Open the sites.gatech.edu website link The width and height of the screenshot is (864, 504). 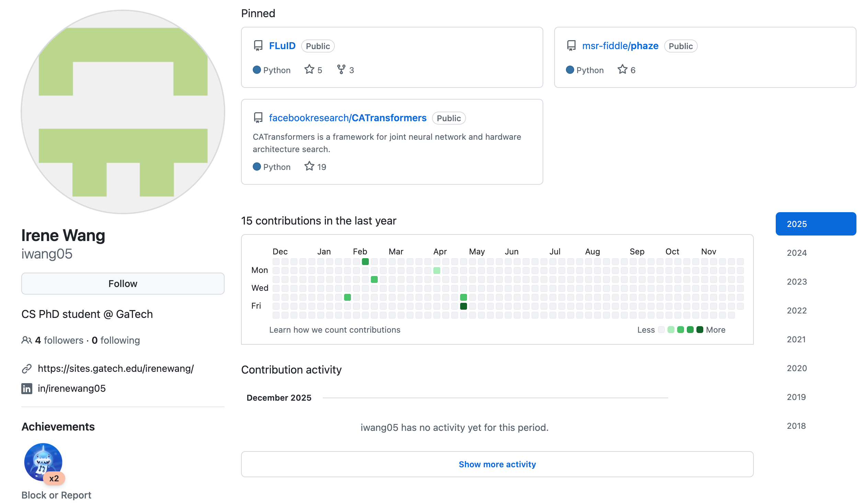[x=116, y=368]
